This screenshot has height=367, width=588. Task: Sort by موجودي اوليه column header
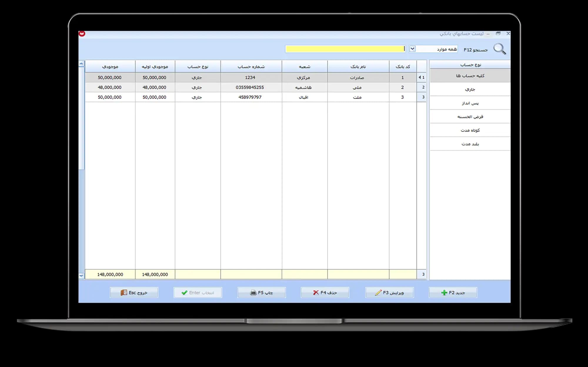pyautogui.click(x=155, y=67)
